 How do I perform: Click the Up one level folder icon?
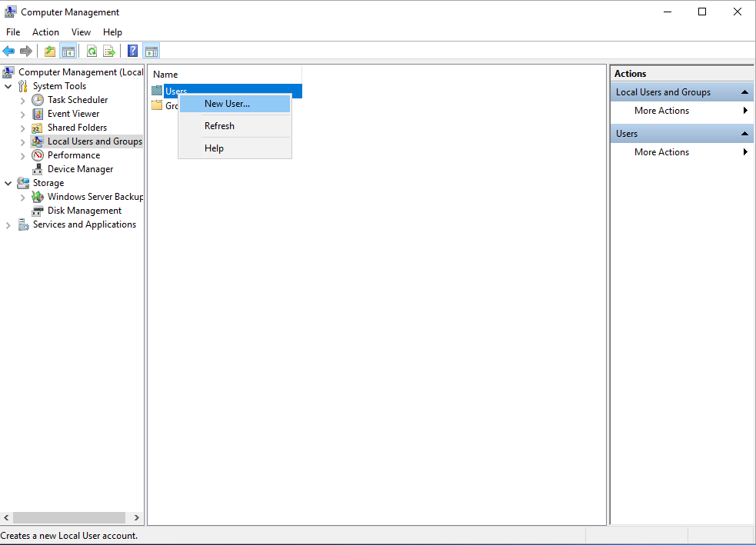[x=50, y=51]
